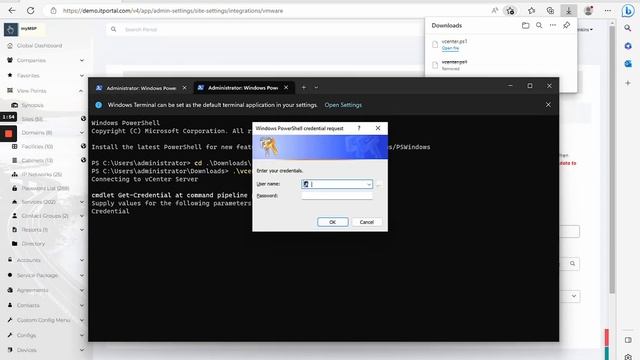The image size is (640, 360).
Task: Click Open file under vcenter.ps1 download
Action: (450, 48)
